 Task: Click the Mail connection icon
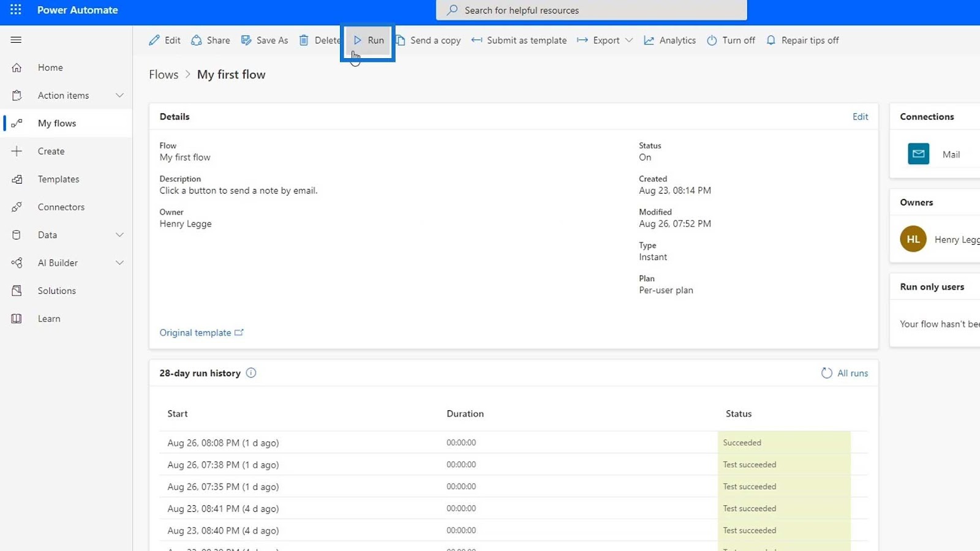[x=919, y=154]
